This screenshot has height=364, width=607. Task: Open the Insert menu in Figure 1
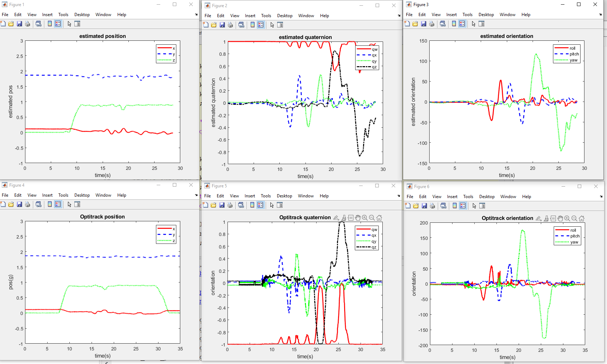(x=47, y=15)
